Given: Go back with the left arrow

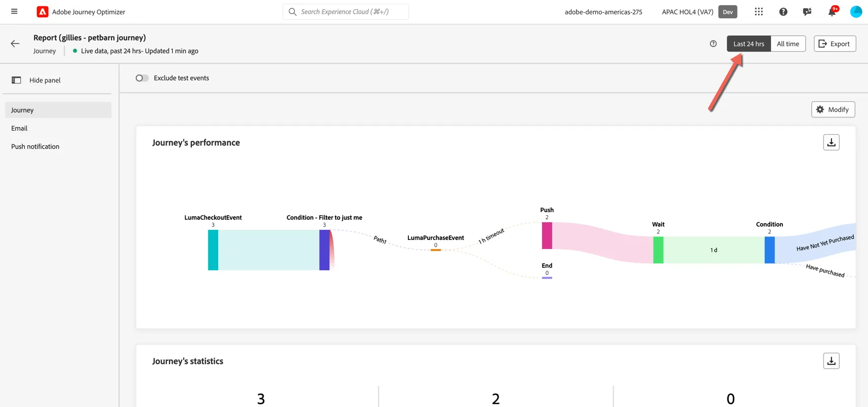Looking at the screenshot, I should pyautogui.click(x=15, y=44).
